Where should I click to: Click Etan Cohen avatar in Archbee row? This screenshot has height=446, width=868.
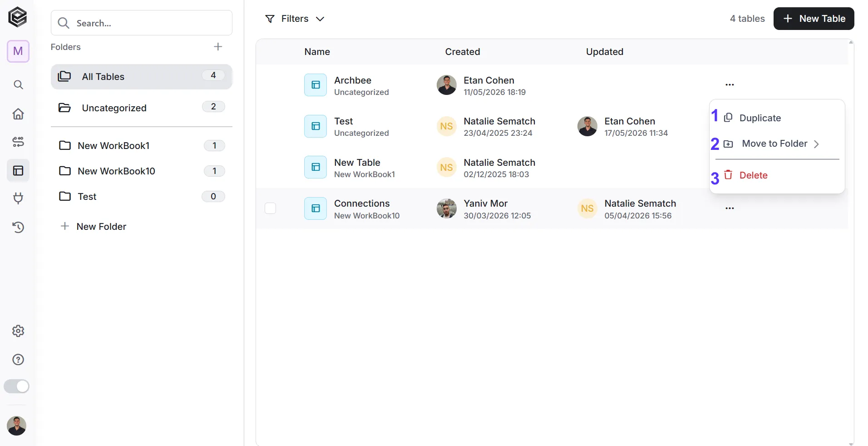446,85
